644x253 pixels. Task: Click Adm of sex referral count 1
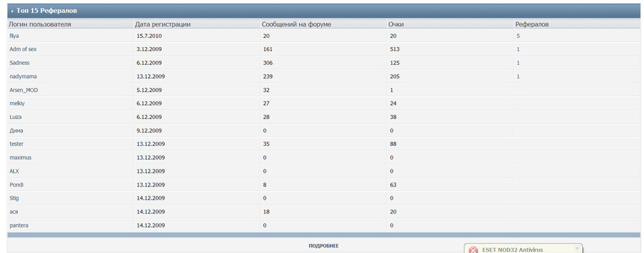519,49
